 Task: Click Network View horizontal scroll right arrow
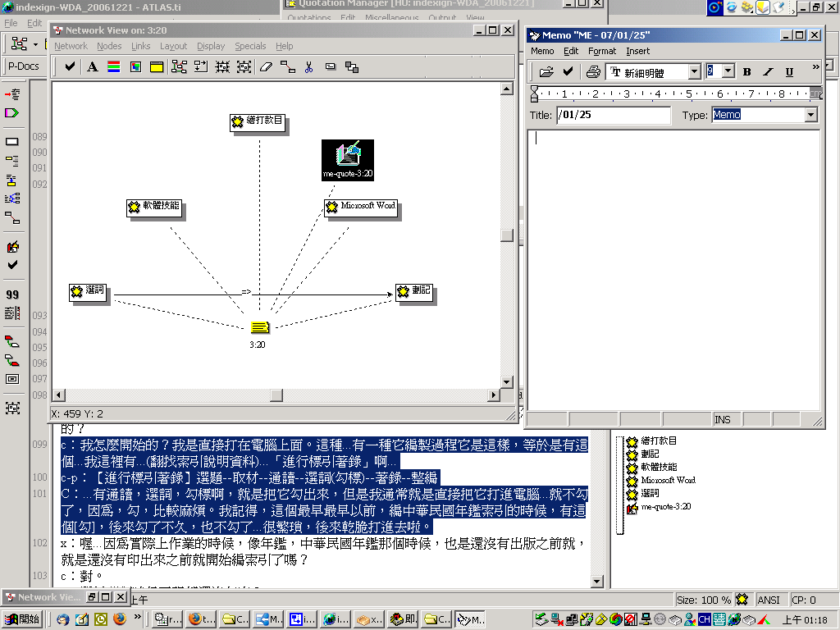click(x=494, y=395)
